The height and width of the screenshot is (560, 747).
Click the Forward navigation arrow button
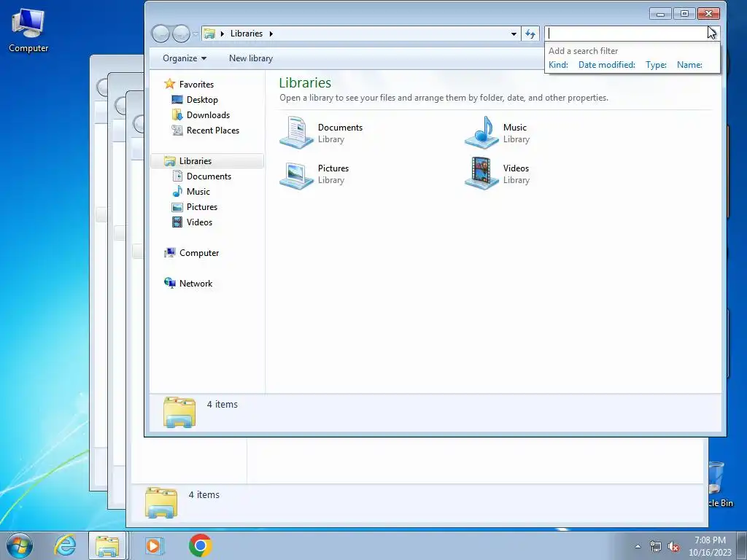click(181, 34)
